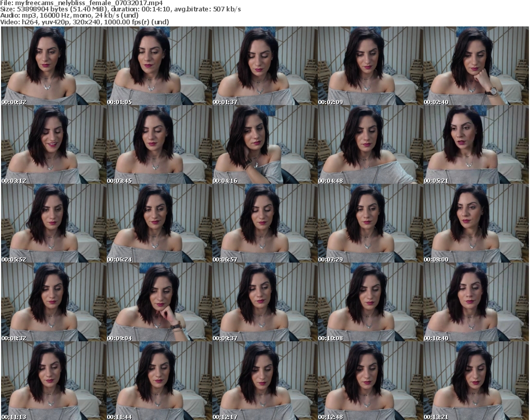530x420 pixels.
Task: Click the thumbnail stamped 00:12:17
Action: [265, 381]
